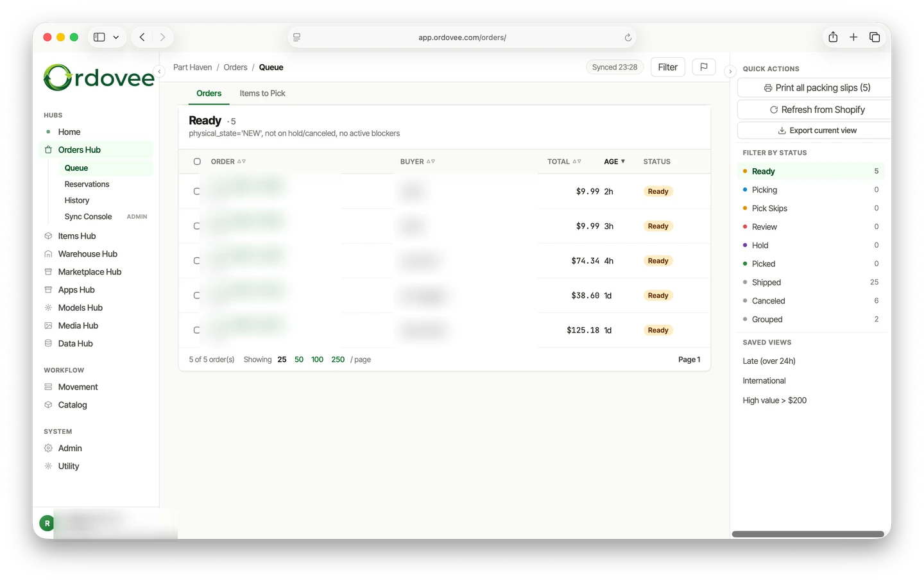This screenshot has width=924, height=582.
Task: Open Late (over 24h) saved view
Action: pos(769,361)
